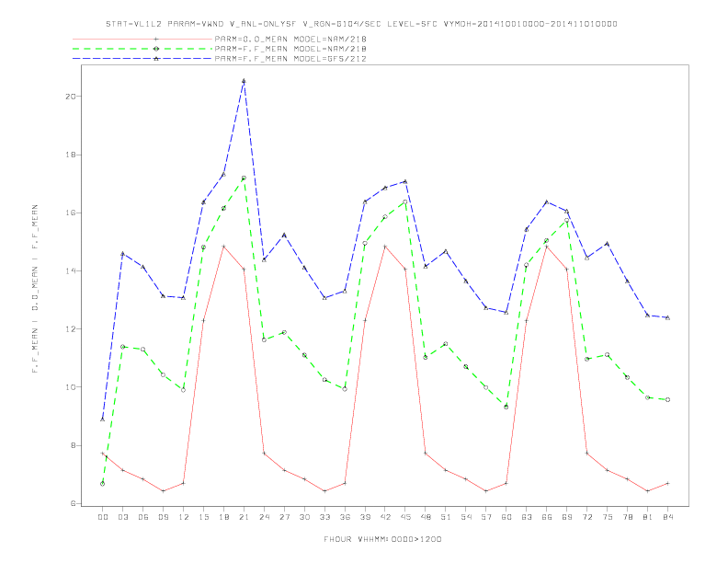Click the blue GFS triangle marker at hour 03
The height and width of the screenshot is (563, 728).
(x=122, y=254)
